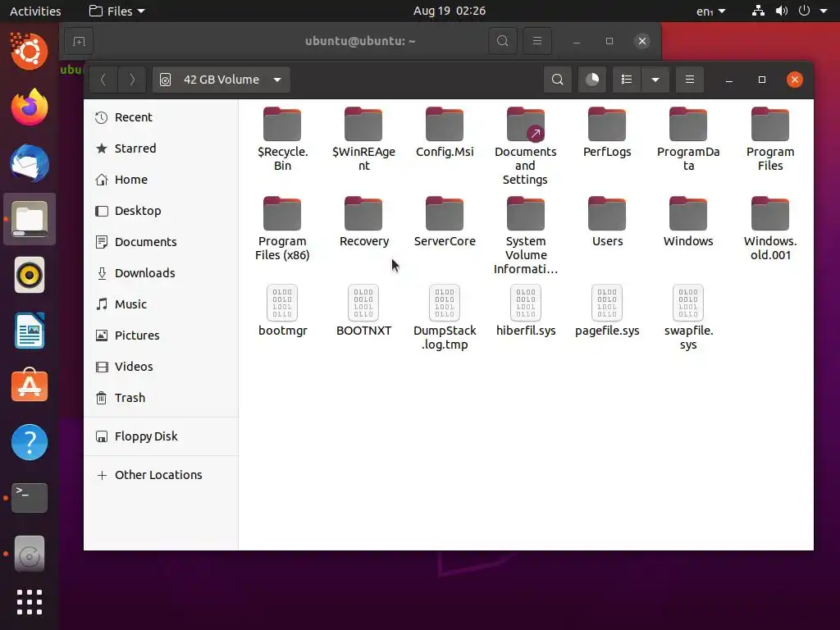
Task: Select the ProgramData folder
Action: [688, 139]
